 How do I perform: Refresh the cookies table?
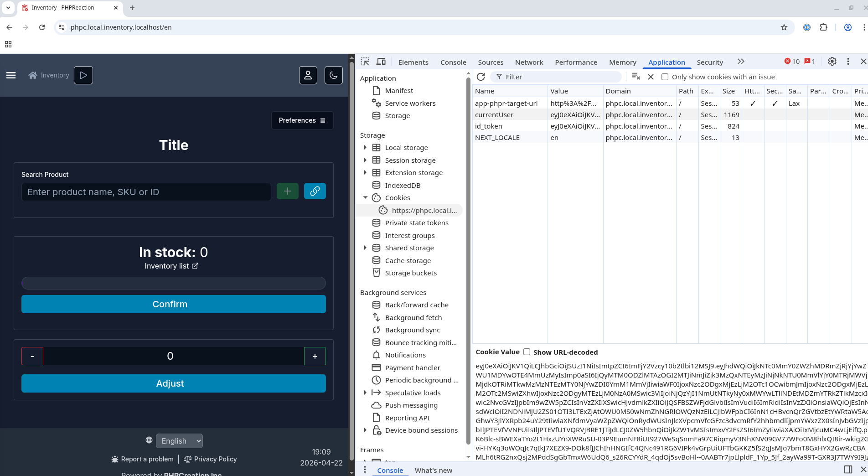click(x=480, y=77)
